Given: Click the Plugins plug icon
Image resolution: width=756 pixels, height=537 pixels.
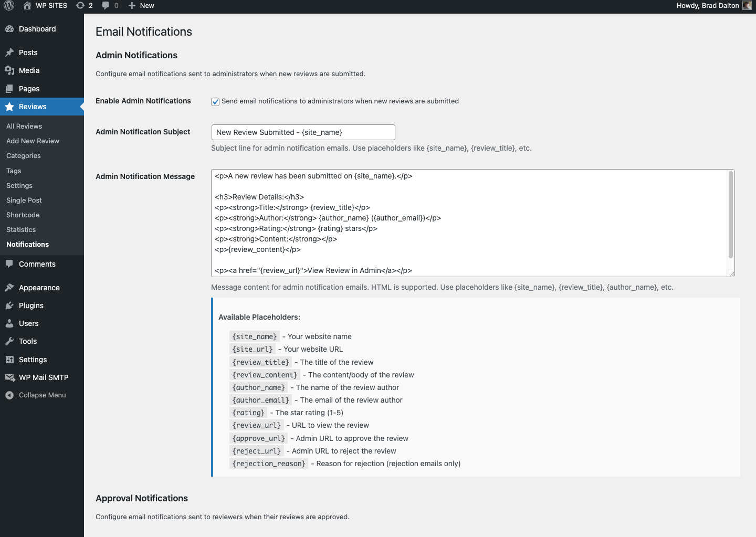Looking at the screenshot, I should (x=9, y=306).
